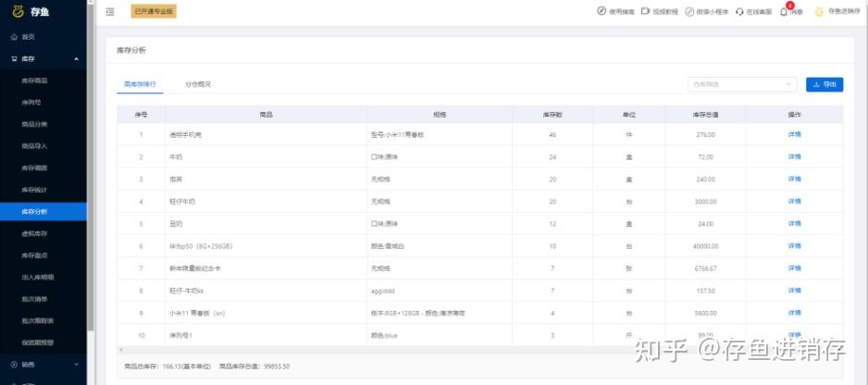Viewport: 868px width, 385px height.
Task: Collapse the sidebar with the hamburger icon
Action: [x=110, y=11]
